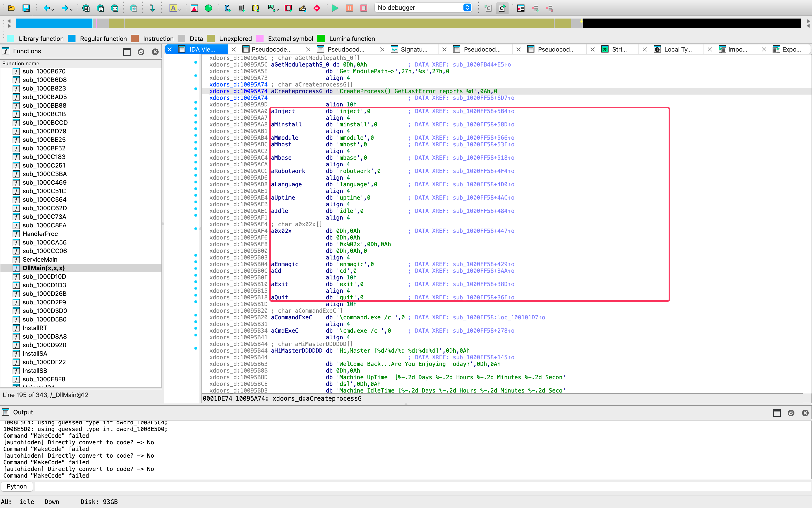Pause the process with the orange pause button
Screen dimensions: 812x508
coord(349,8)
